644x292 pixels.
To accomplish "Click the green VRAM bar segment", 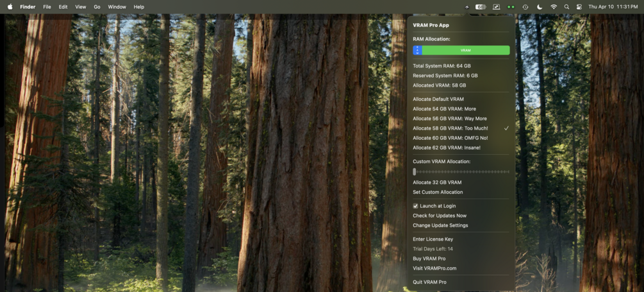I will click(466, 50).
